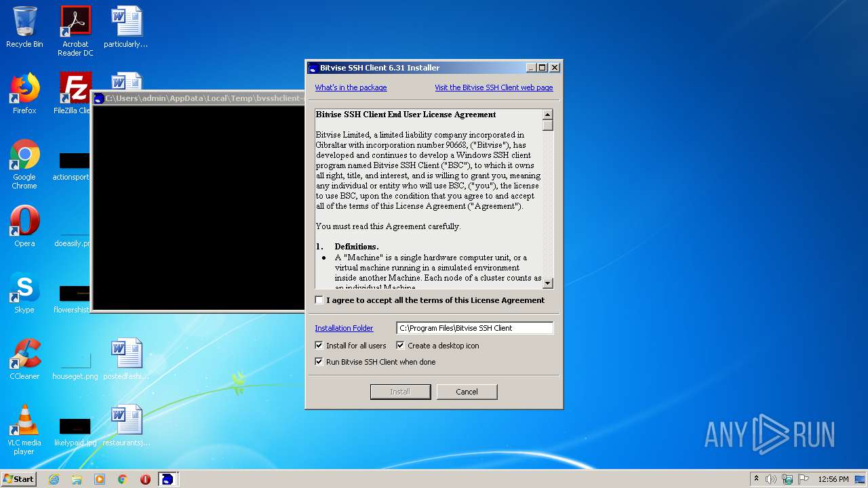Select the likelypaid.jpg file icon
This screenshot has width=868, height=488.
[x=75, y=432]
